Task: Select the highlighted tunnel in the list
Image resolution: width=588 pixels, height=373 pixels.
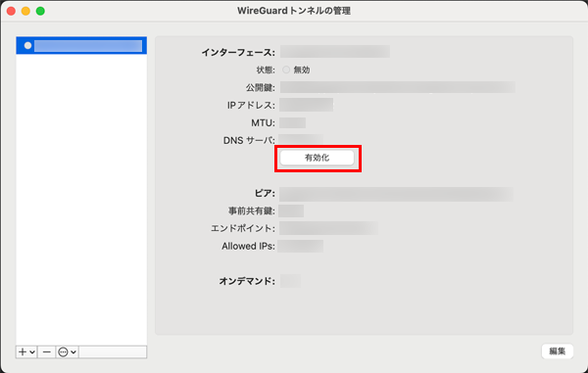Action: [81, 45]
